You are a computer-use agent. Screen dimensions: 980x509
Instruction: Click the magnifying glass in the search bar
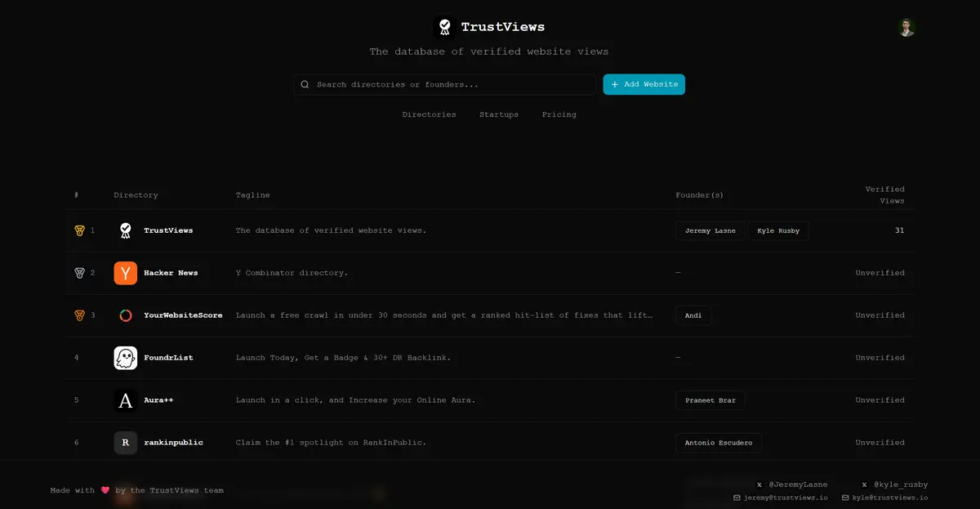tap(305, 84)
